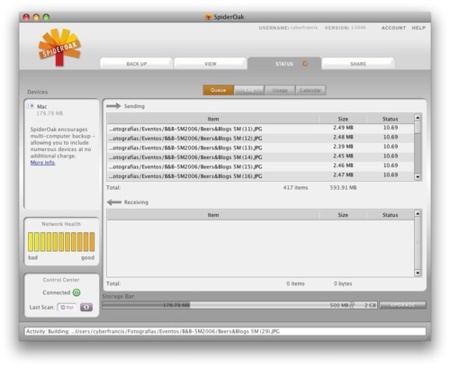Click the Mac device icon
Viewport: 450px width, 367px height.
pyautogui.click(x=31, y=106)
